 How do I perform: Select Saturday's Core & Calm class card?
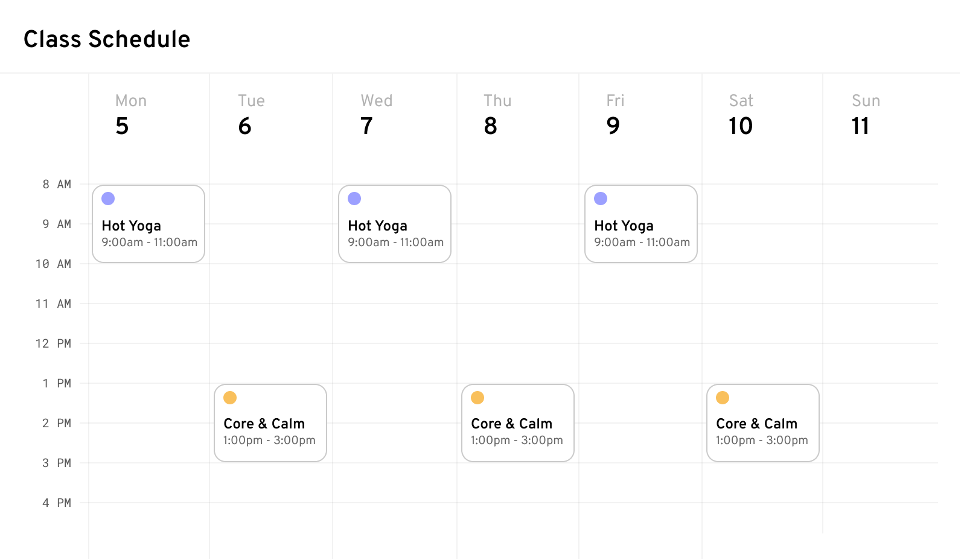point(762,422)
